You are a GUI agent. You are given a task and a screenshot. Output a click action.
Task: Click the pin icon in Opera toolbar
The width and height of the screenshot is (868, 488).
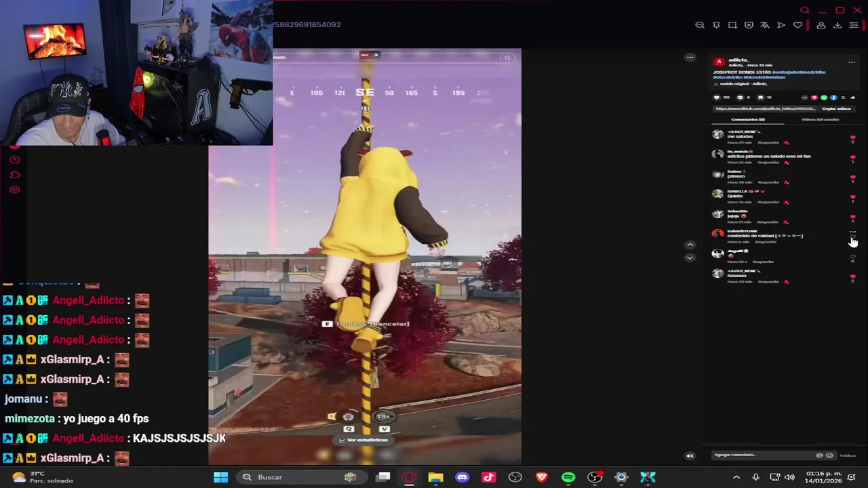(716, 25)
